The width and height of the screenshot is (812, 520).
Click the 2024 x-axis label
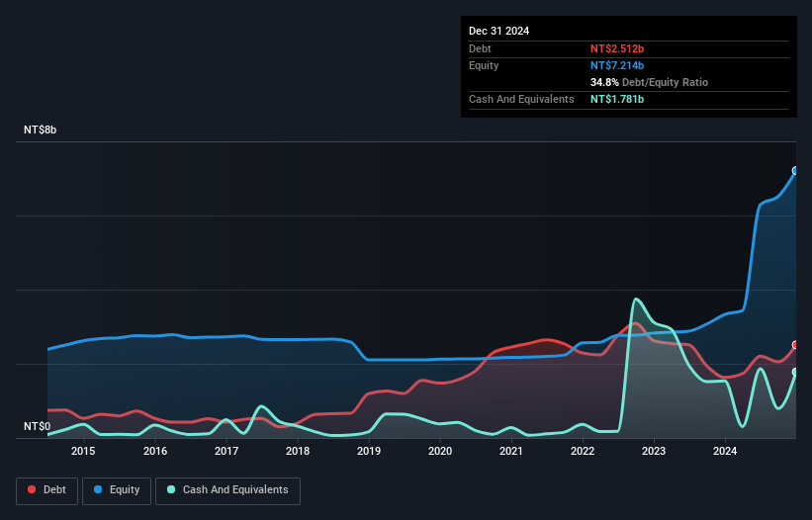725,451
